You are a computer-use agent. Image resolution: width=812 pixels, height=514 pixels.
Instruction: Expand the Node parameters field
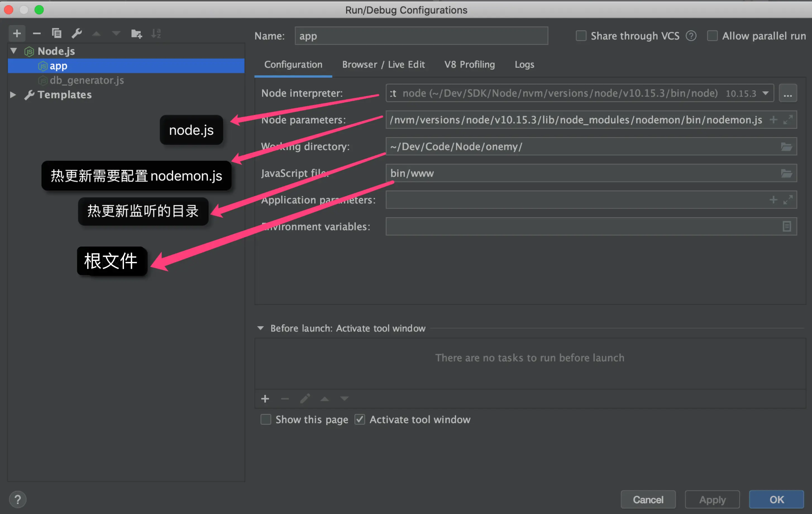(x=788, y=120)
